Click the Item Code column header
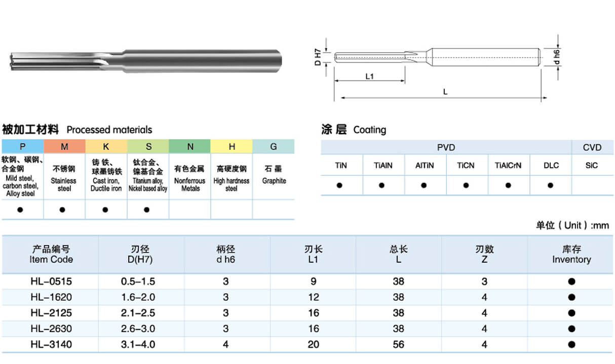 [x=51, y=255]
